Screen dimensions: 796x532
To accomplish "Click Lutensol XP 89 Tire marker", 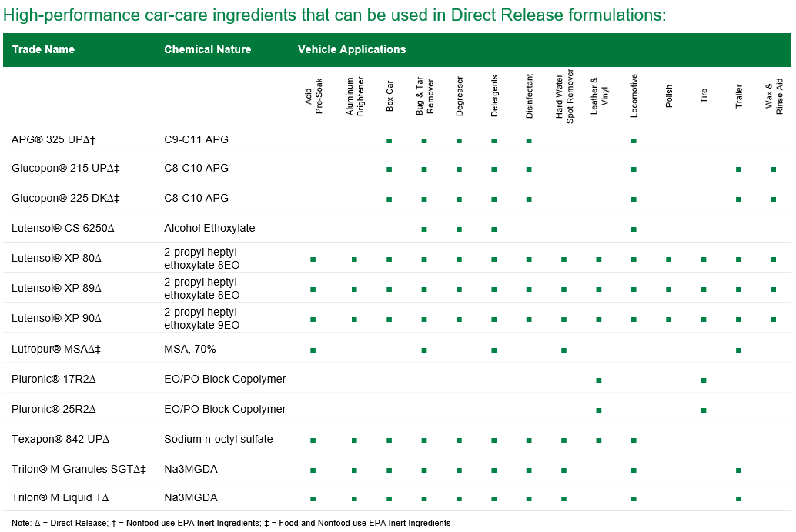I will (x=703, y=289).
